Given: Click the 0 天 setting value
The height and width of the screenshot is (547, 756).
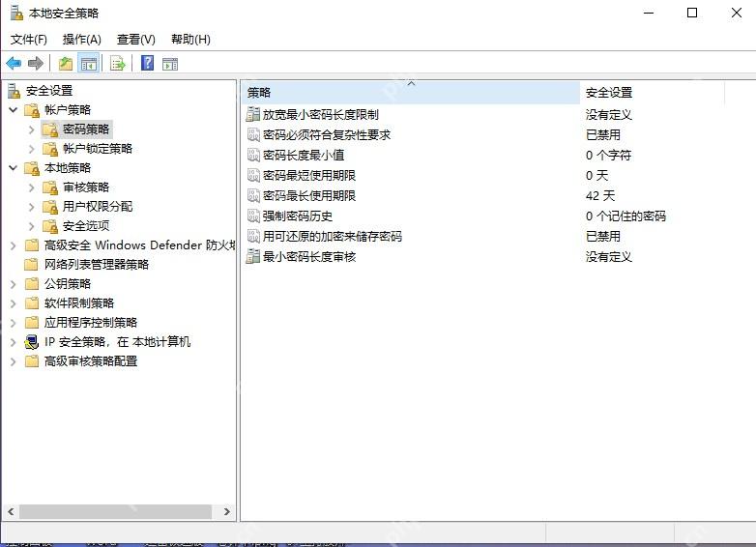Looking at the screenshot, I should [596, 176].
